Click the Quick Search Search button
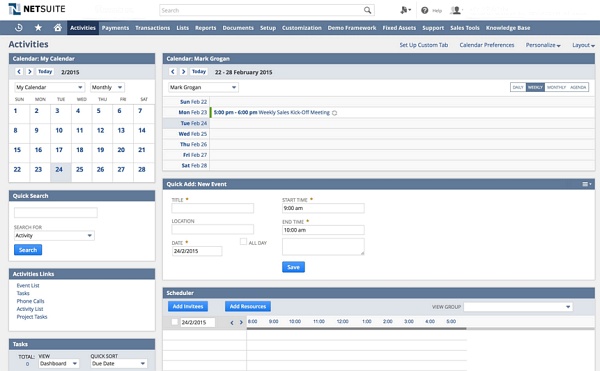Image resolution: width=600 pixels, height=371 pixels. [28, 250]
